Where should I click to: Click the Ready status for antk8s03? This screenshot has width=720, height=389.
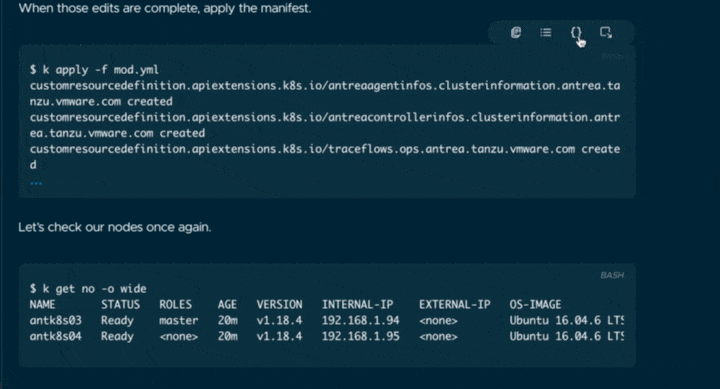pos(117,321)
